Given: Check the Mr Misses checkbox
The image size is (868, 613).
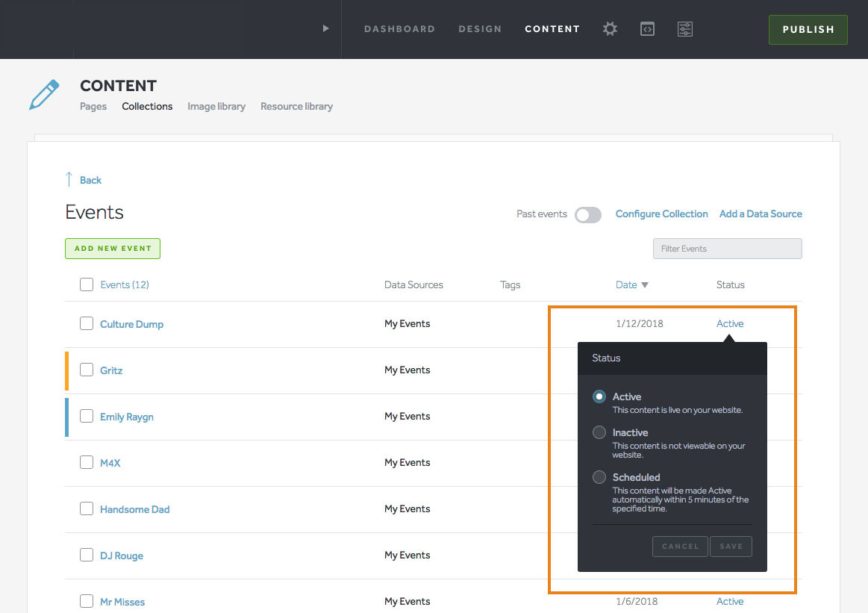Looking at the screenshot, I should (87, 601).
